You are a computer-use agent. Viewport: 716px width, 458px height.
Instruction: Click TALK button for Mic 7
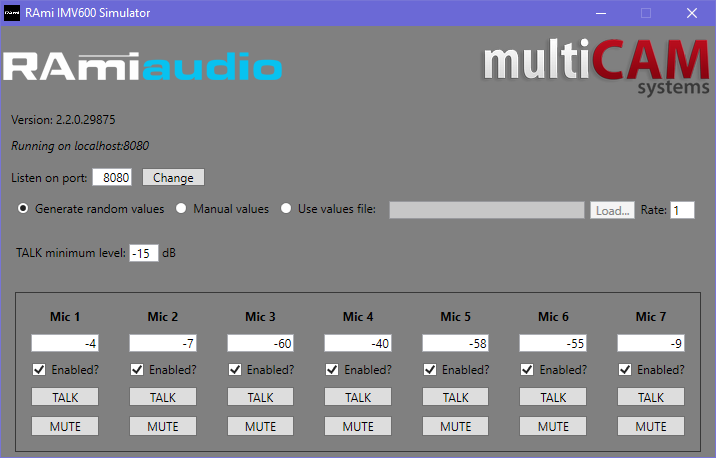click(651, 397)
